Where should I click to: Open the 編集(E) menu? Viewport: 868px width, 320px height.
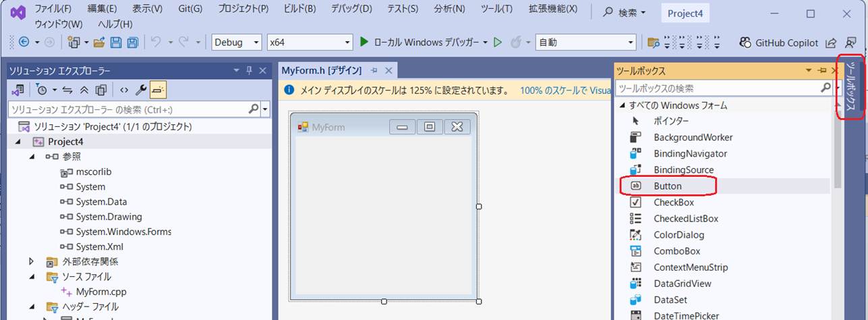click(102, 9)
